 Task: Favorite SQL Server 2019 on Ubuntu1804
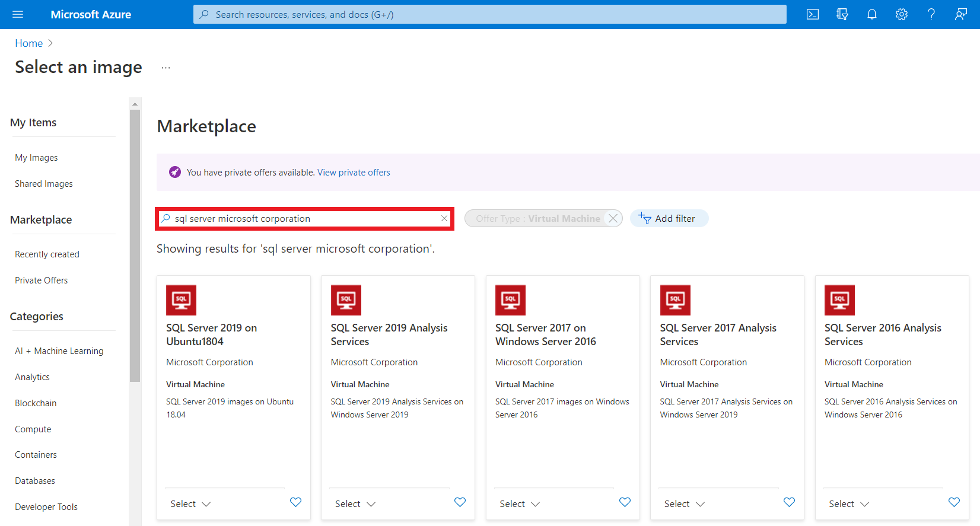(x=295, y=502)
